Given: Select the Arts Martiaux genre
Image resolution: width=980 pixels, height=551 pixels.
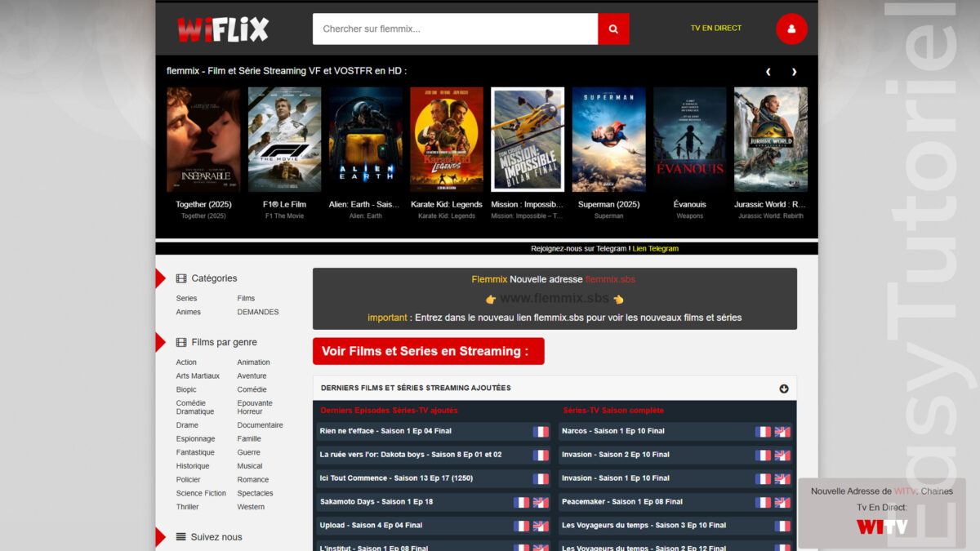Looking at the screenshot, I should coord(198,376).
